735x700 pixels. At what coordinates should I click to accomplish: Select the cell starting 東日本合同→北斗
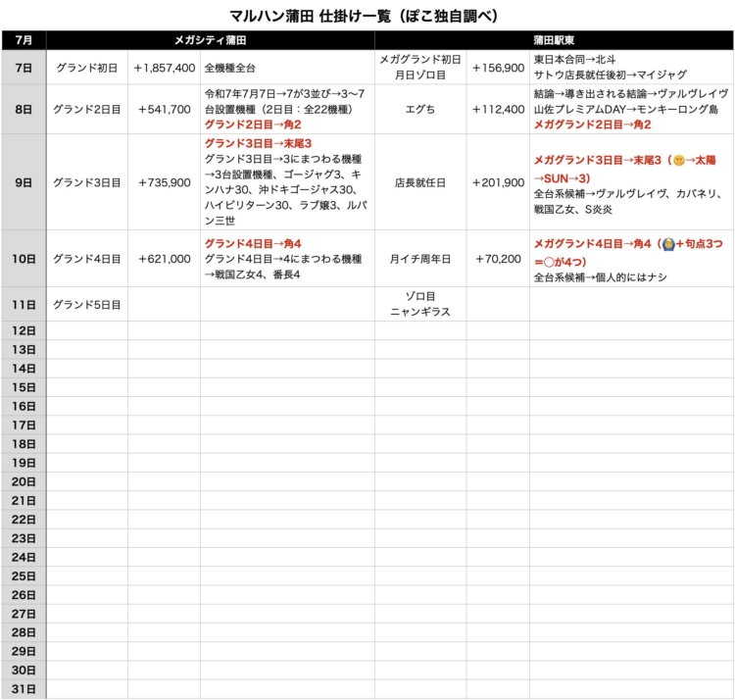click(x=631, y=68)
